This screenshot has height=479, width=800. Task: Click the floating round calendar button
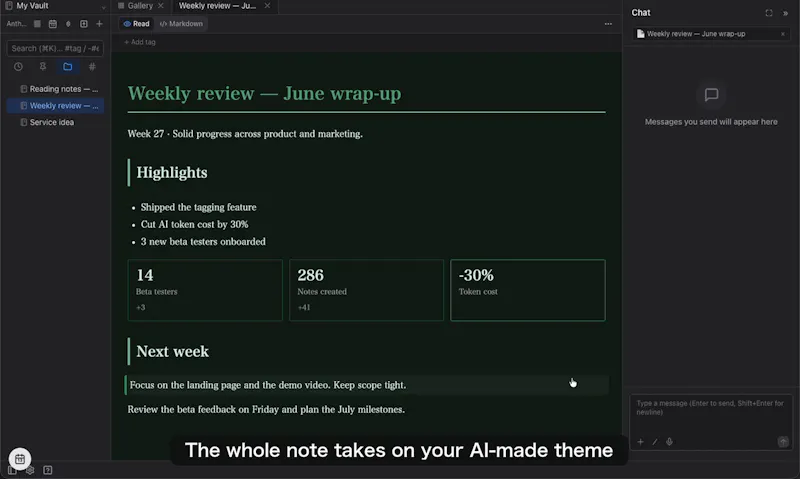pos(20,459)
